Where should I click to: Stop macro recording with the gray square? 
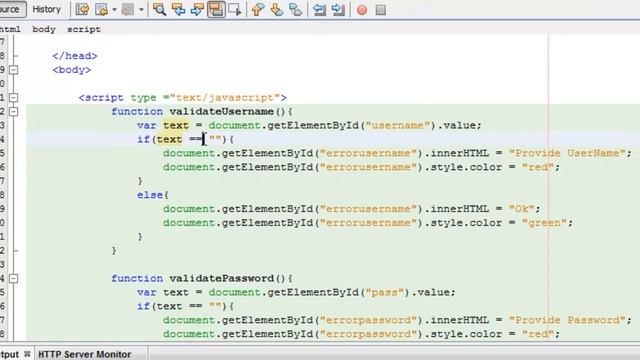click(x=380, y=9)
